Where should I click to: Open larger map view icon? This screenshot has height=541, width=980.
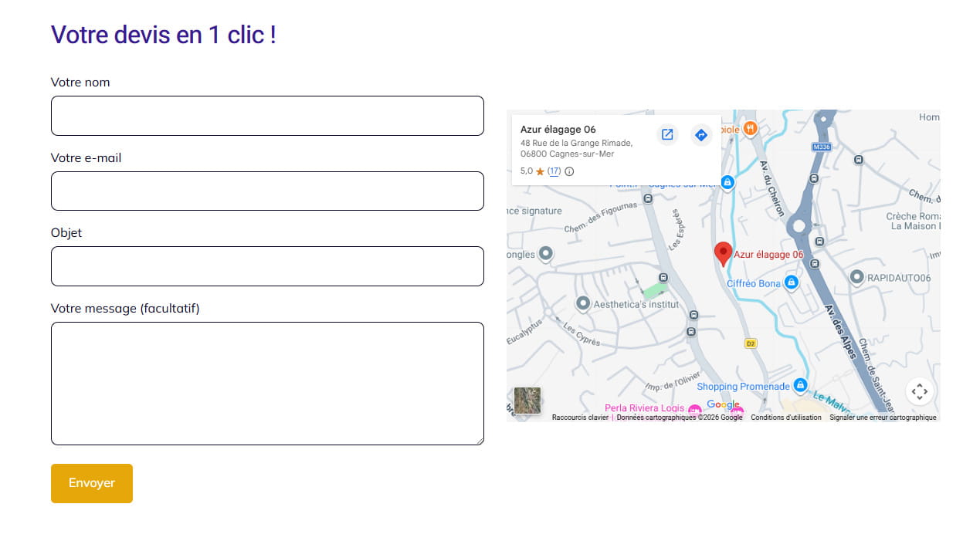(667, 135)
